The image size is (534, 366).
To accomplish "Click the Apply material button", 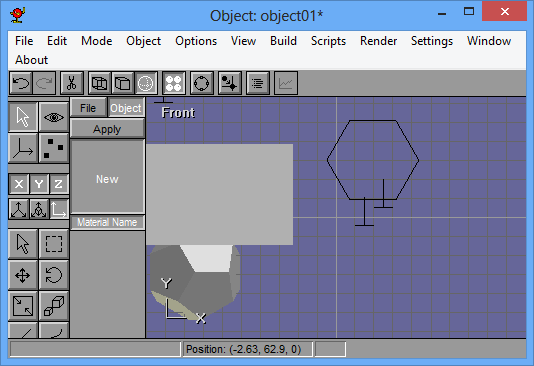I will tap(107, 129).
